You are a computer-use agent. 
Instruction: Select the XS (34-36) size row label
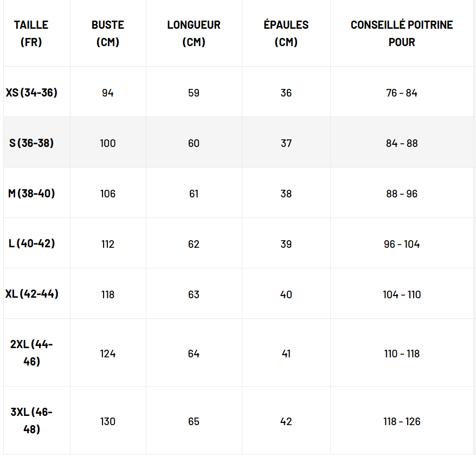tap(31, 93)
